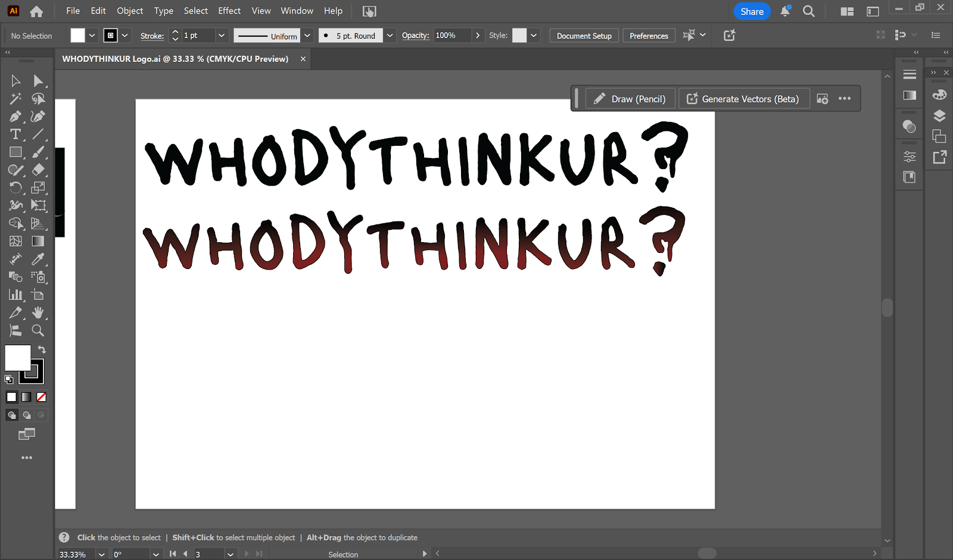Swap fill and stroke colors
The height and width of the screenshot is (560, 953).
42,349
